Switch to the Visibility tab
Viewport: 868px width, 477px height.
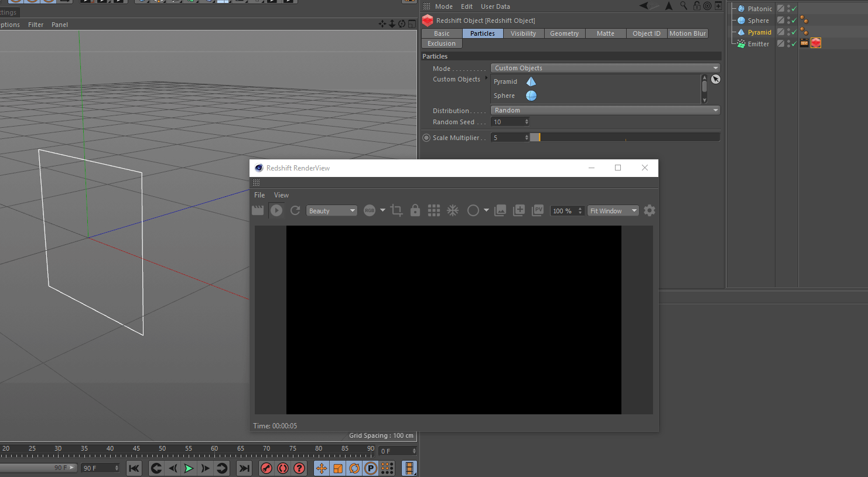click(x=524, y=33)
